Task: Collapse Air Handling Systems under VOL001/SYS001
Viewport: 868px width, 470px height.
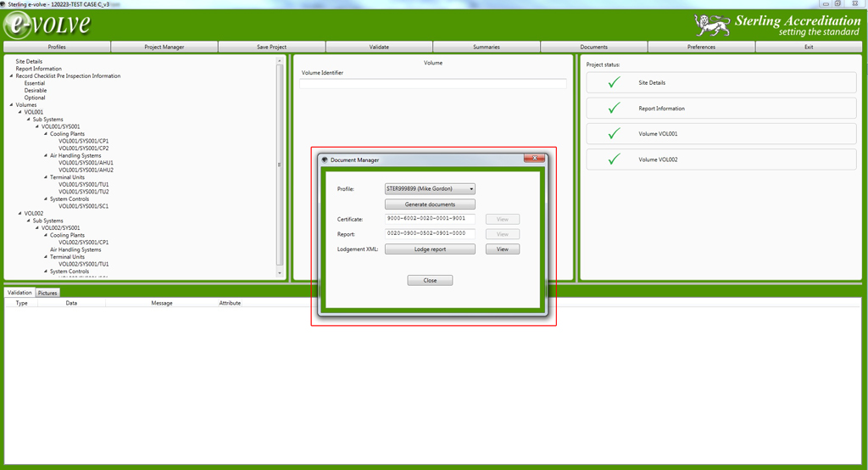Action: [x=46, y=156]
